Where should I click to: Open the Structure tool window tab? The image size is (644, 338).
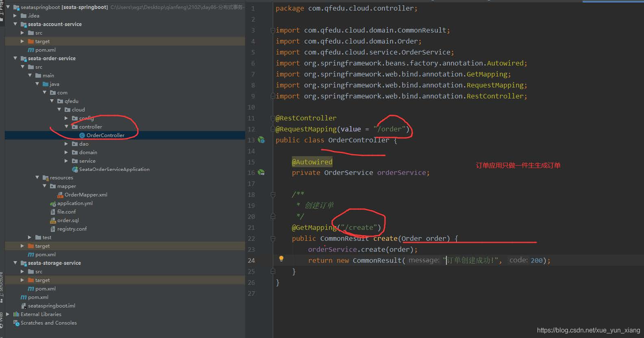pos(2,287)
